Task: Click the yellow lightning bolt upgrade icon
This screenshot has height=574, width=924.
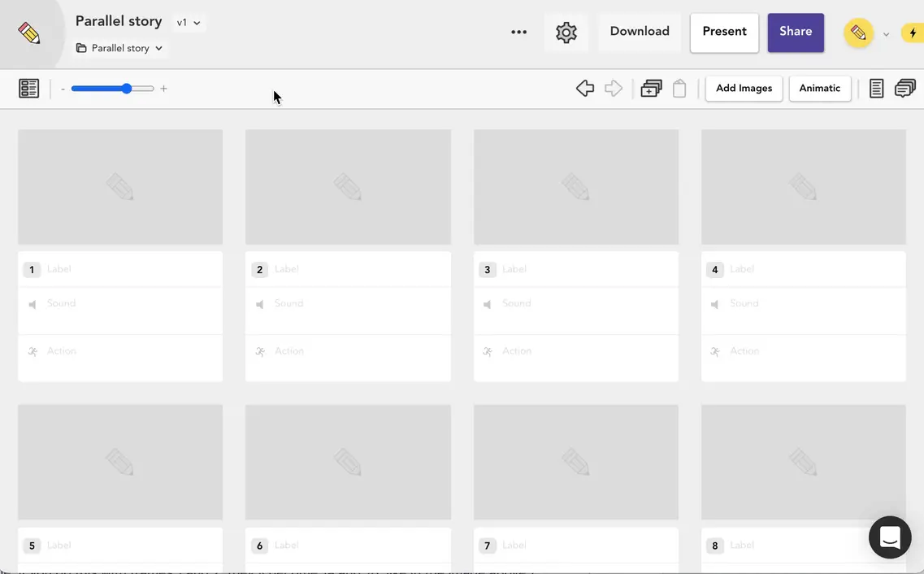Action: tap(913, 33)
